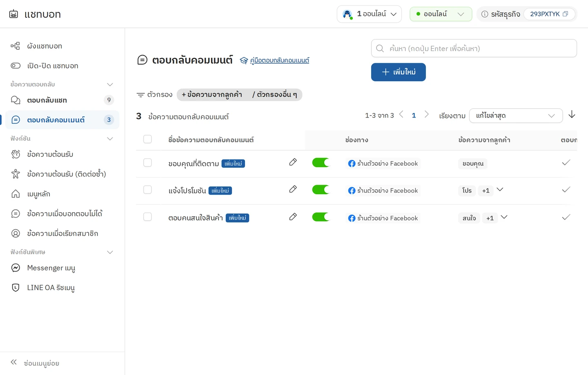Expand keywords in แจ้งโปรโมชัน row
The width and height of the screenshot is (588, 375).
click(500, 190)
